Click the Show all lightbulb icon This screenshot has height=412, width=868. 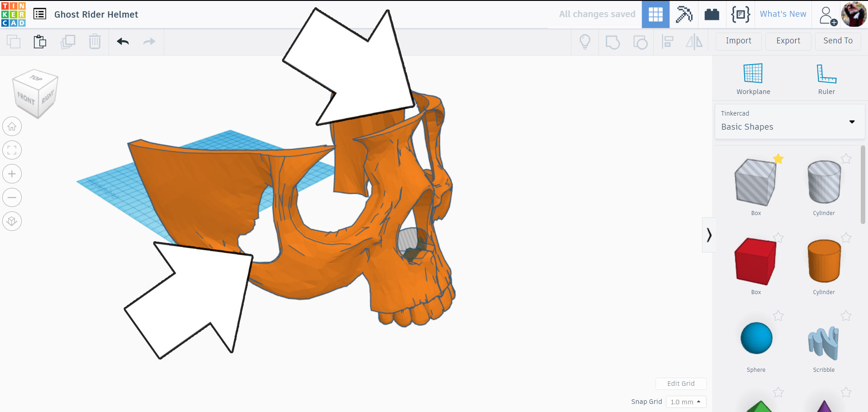(585, 42)
